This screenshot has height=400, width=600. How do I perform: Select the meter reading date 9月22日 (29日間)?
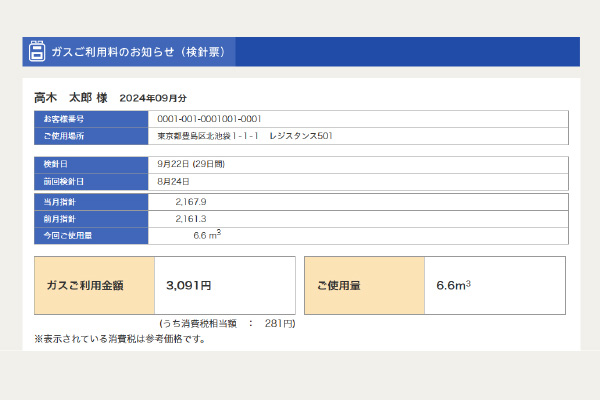(191, 164)
